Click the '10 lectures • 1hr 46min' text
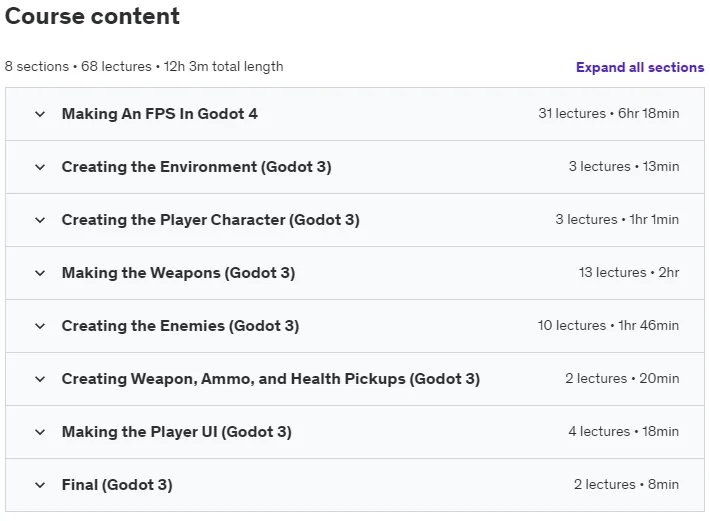710x521 pixels. point(608,325)
